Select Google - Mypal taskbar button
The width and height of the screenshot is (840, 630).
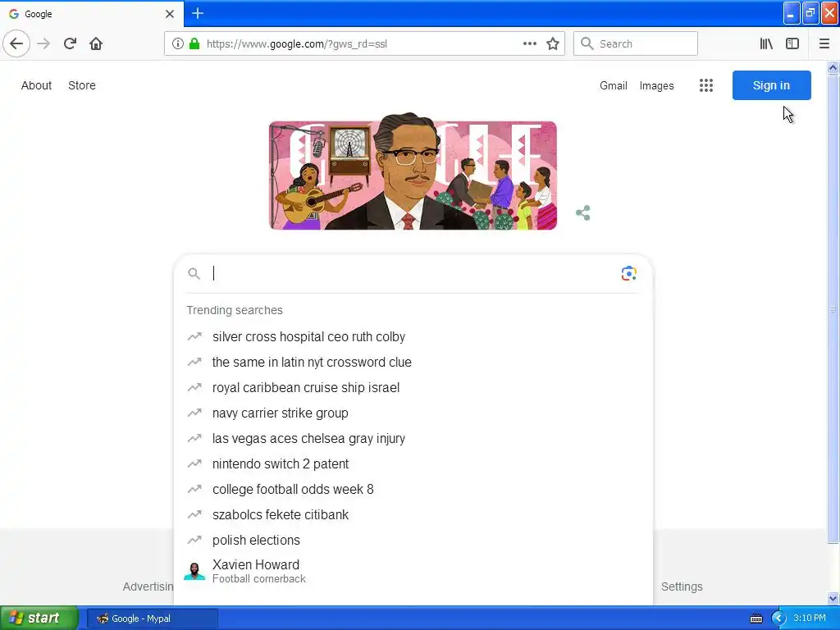tap(152, 619)
